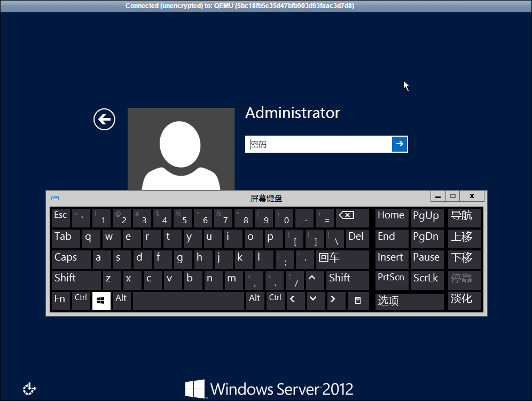
Task: Tap the PgDn key
Action: 427,239
